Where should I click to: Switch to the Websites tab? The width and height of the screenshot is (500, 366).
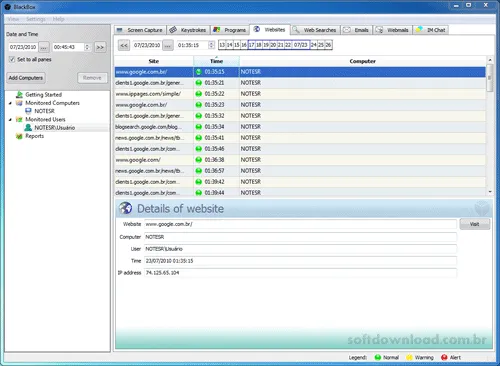click(270, 30)
